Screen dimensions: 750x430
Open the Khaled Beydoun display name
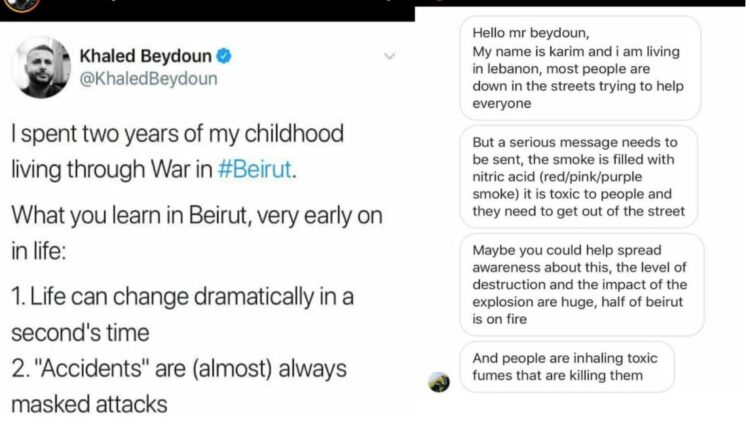[x=145, y=56]
